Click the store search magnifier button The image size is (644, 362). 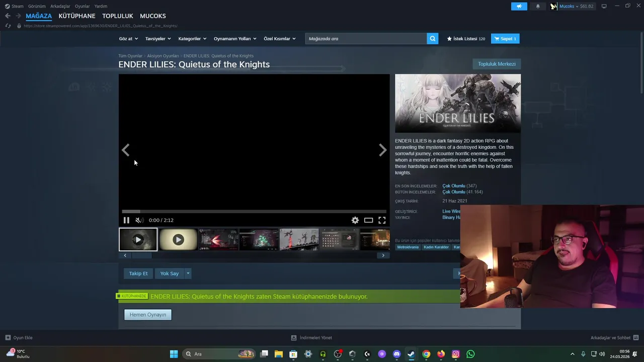[x=433, y=39]
